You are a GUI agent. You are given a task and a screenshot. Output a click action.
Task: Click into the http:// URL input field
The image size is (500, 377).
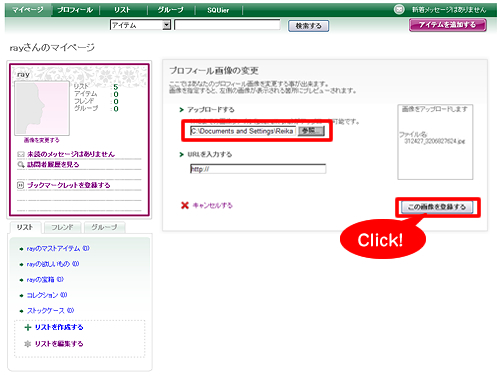tap(258, 169)
